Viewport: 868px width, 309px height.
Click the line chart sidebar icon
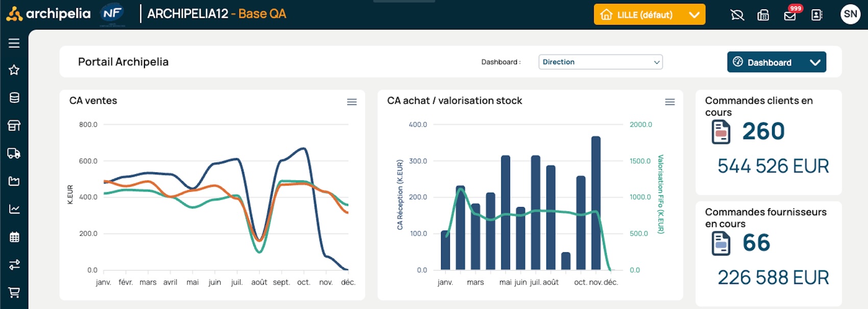[14, 209]
